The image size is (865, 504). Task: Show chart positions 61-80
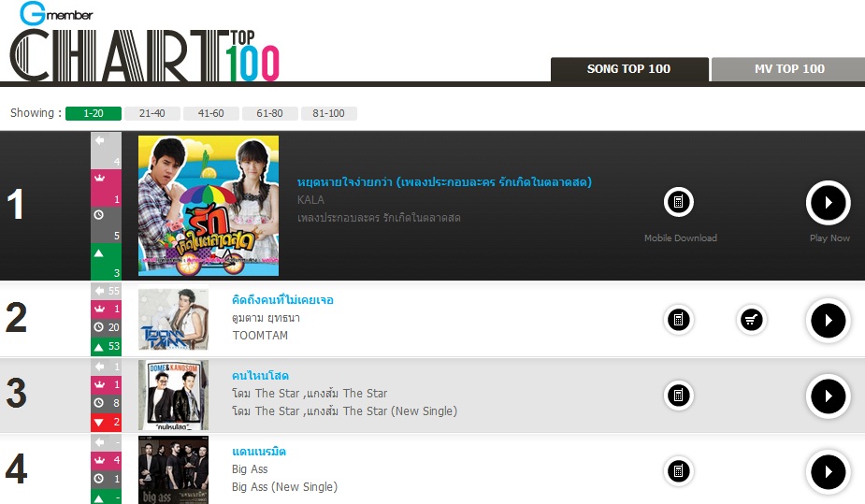[269, 113]
